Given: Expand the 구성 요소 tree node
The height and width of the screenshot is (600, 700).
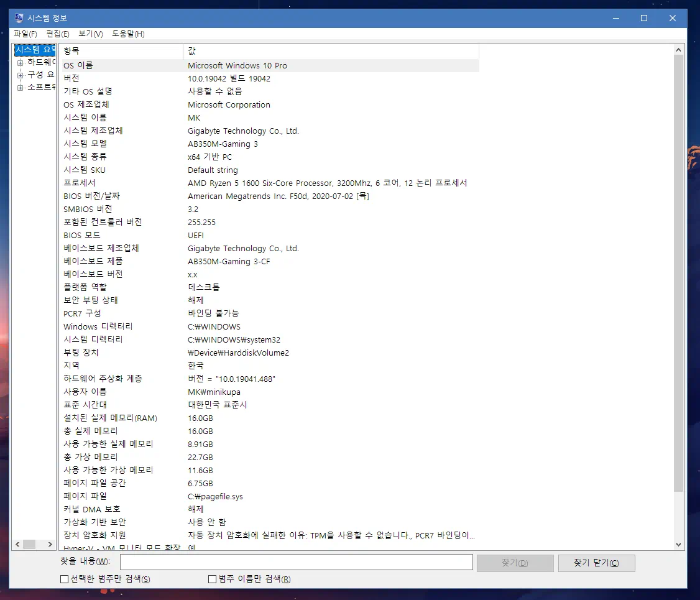Looking at the screenshot, I should (20, 75).
